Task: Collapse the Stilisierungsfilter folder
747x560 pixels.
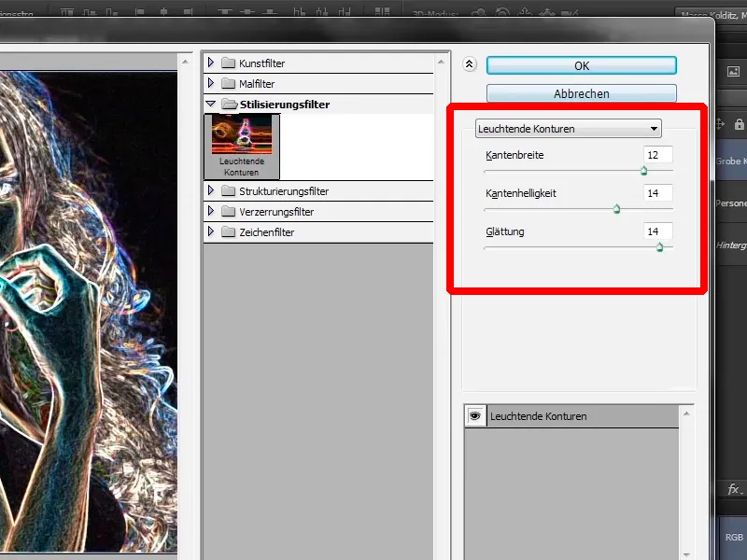Action: 211,104
